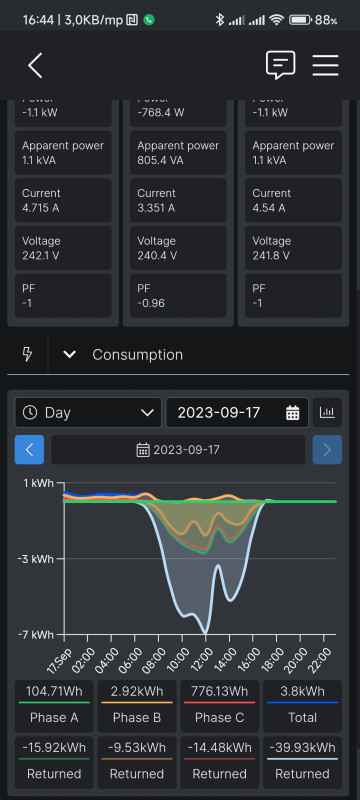Open the 2023-09-17 date picker field

237,412
